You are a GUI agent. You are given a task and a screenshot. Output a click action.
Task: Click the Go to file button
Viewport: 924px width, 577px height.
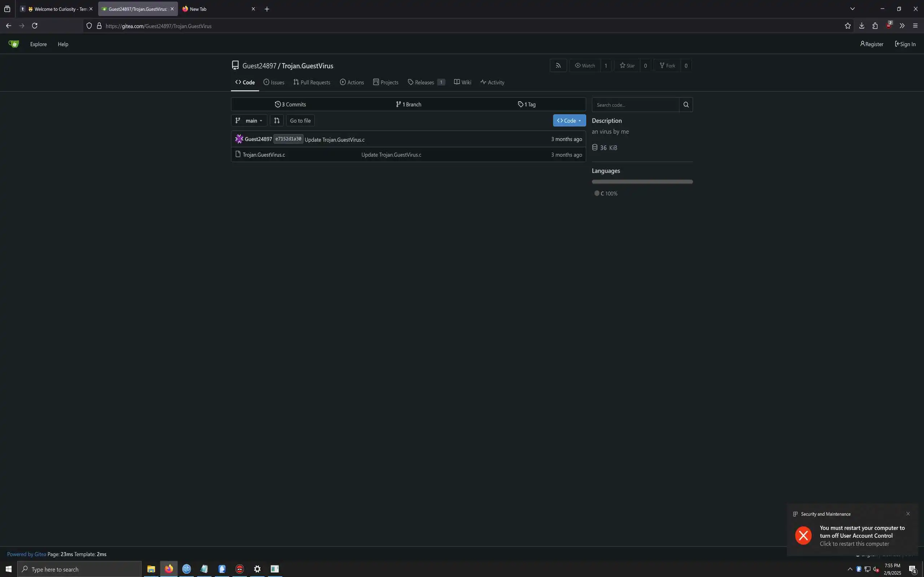(300, 120)
